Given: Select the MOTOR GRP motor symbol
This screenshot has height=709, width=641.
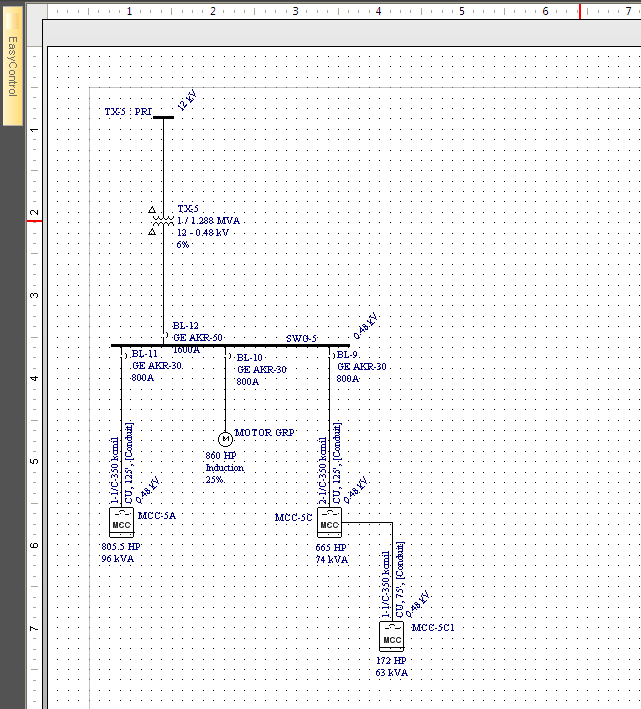Looking at the screenshot, I should (x=225, y=437).
